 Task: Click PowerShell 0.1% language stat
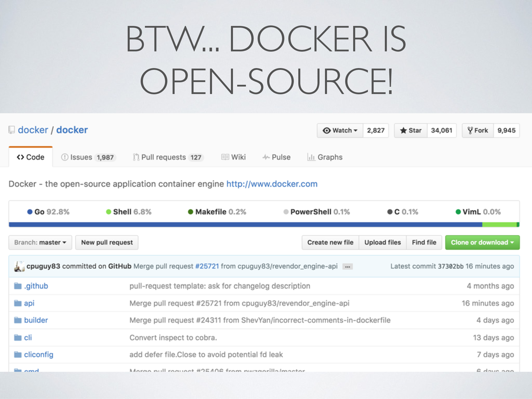click(x=317, y=212)
